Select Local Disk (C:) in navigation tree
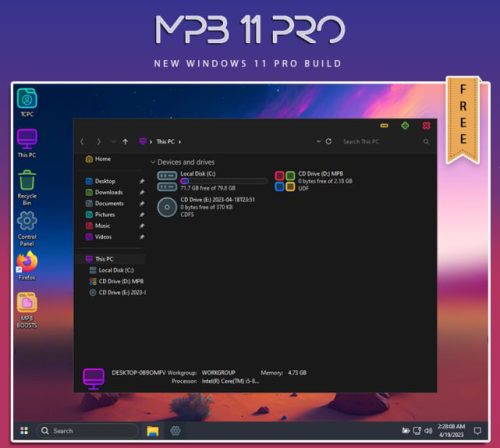 [112, 270]
